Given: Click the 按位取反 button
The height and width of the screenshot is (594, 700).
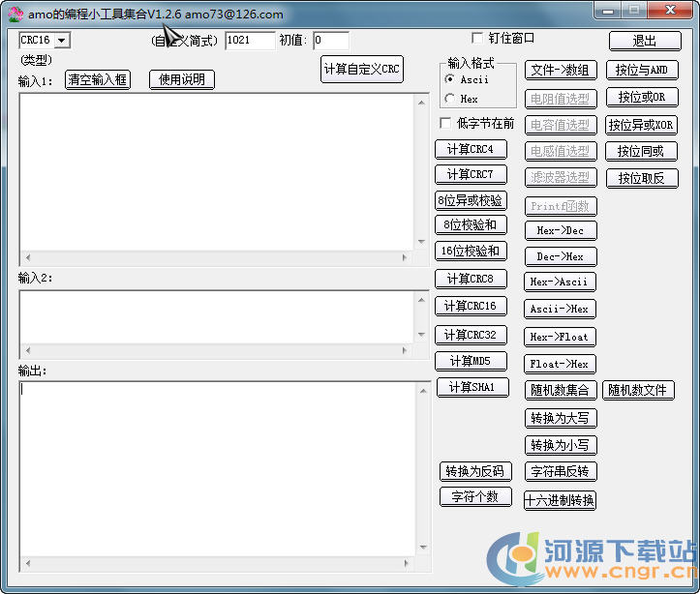Looking at the screenshot, I should (642, 178).
